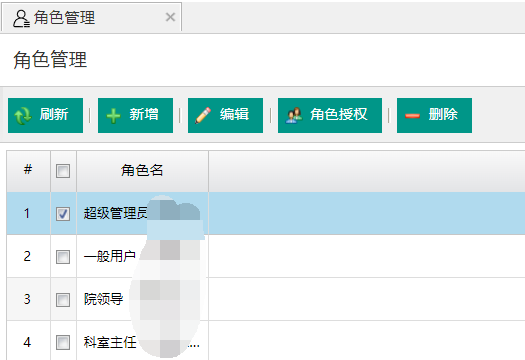Click the red minus delete icon
The width and height of the screenshot is (525, 360).
(x=412, y=116)
